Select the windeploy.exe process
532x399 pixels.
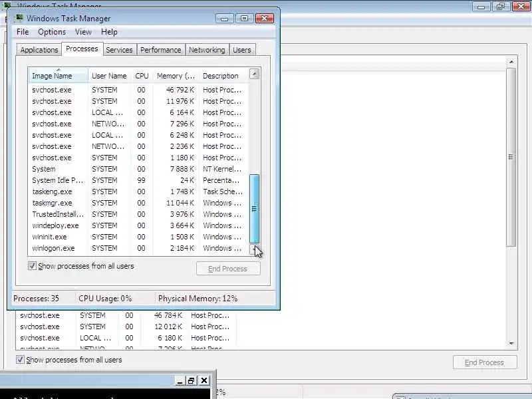138,225
